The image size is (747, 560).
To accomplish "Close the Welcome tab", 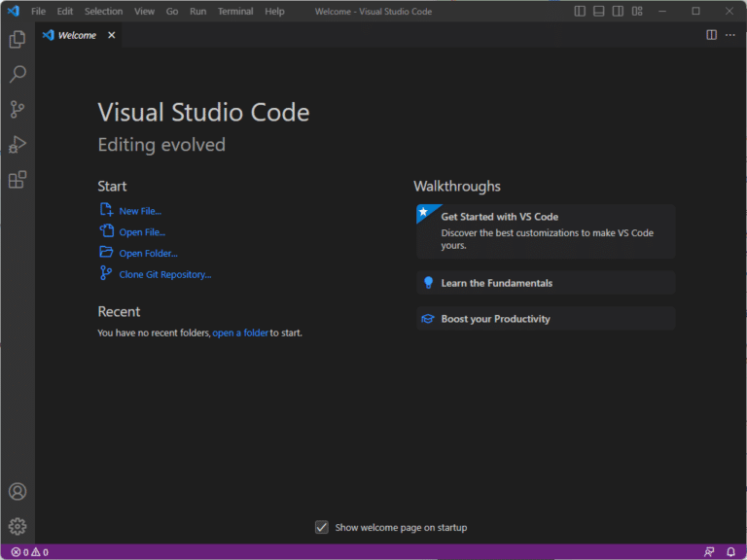I will coord(112,35).
